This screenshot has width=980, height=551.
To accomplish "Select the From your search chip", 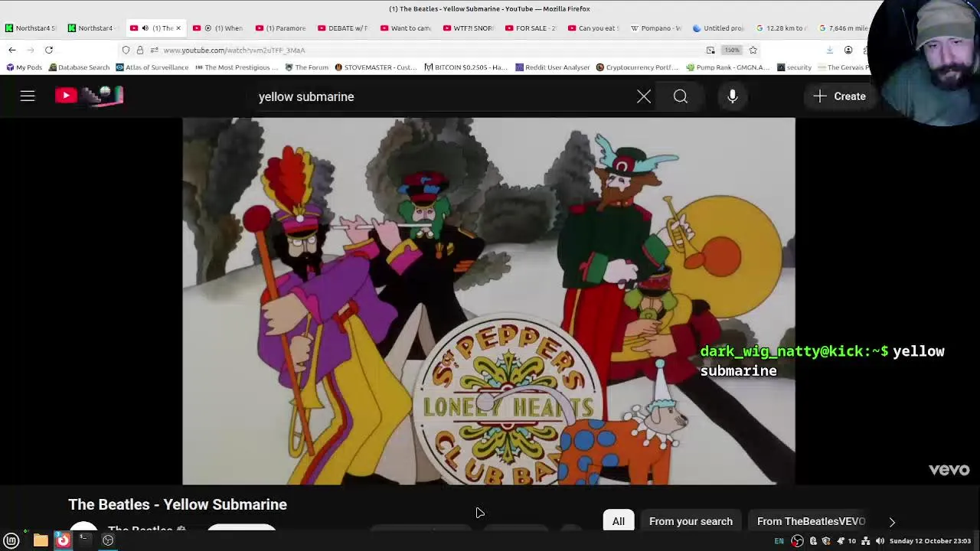I will [x=691, y=521].
